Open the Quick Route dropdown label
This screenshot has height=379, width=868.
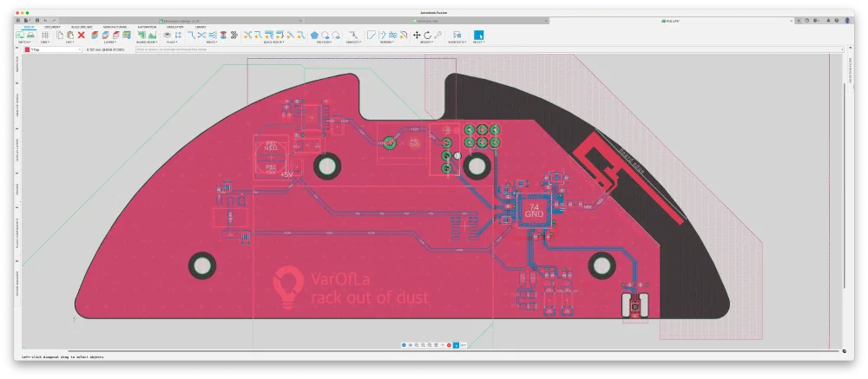pos(274,42)
